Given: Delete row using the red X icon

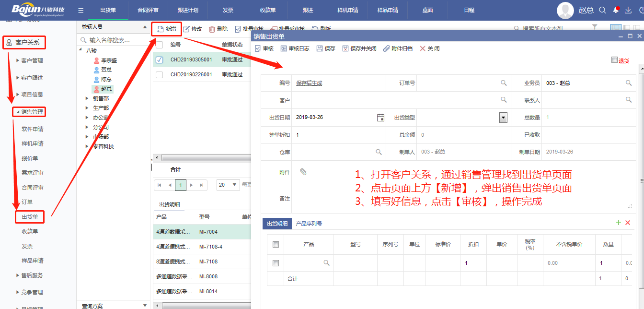Looking at the screenshot, I should [628, 223].
